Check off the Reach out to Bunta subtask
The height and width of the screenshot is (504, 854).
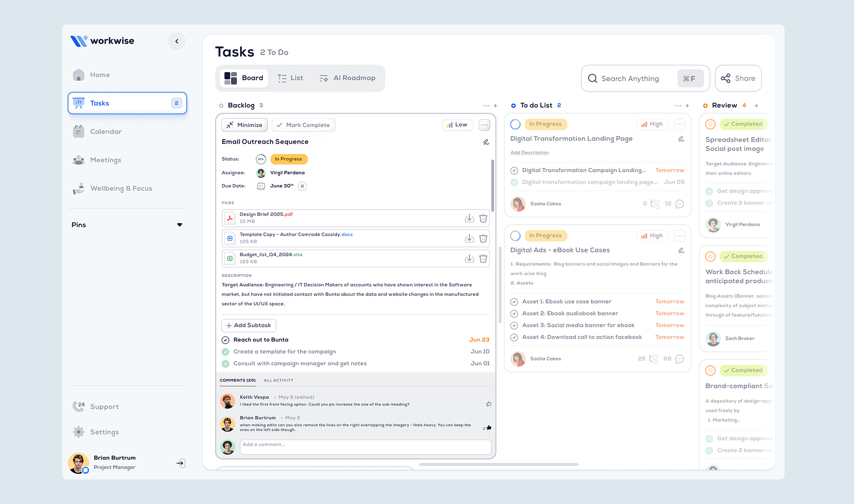coord(226,339)
